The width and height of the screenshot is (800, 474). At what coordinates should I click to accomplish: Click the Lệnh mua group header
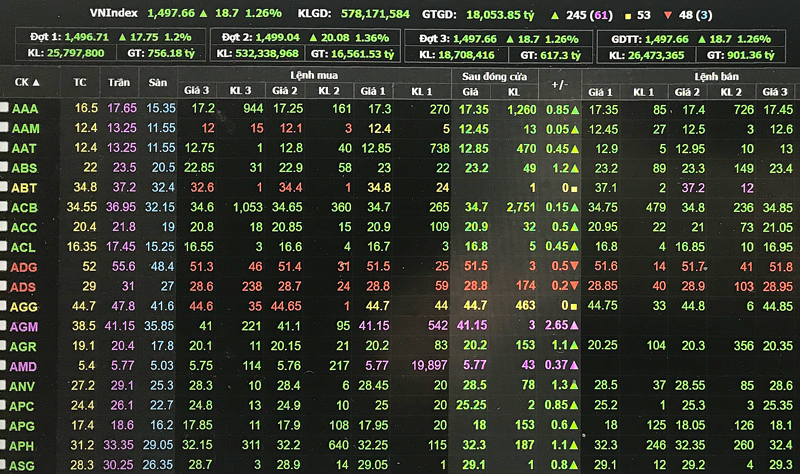(314, 76)
